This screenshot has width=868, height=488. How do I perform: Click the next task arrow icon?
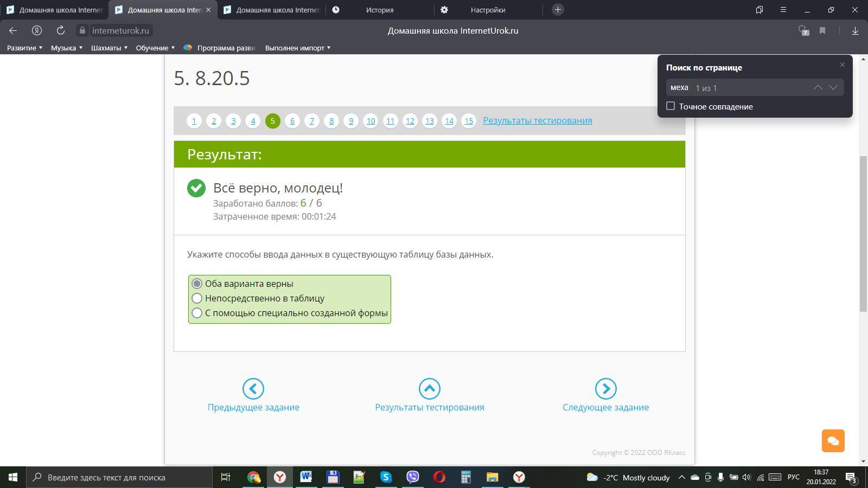606,389
